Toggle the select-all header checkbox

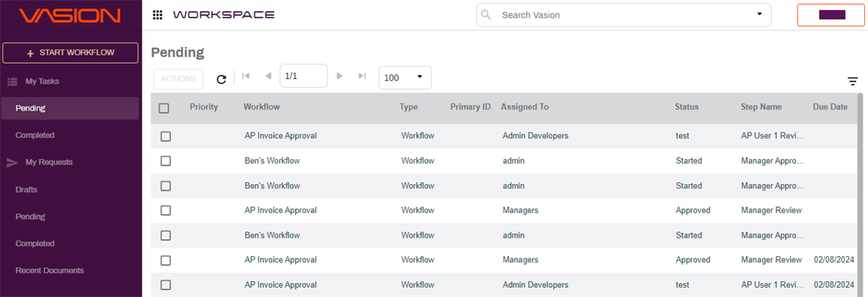(x=164, y=108)
